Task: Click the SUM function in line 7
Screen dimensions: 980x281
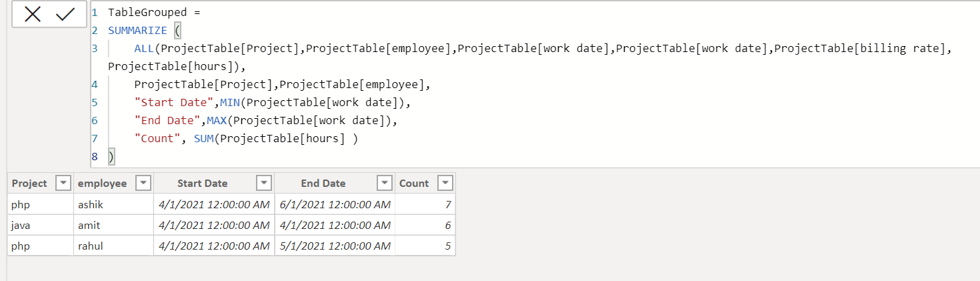Action: tap(203, 139)
